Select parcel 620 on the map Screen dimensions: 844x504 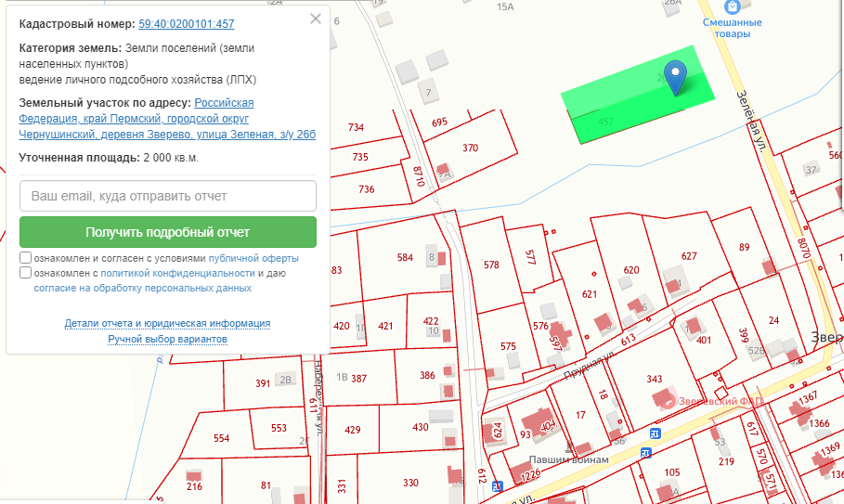[x=631, y=270]
